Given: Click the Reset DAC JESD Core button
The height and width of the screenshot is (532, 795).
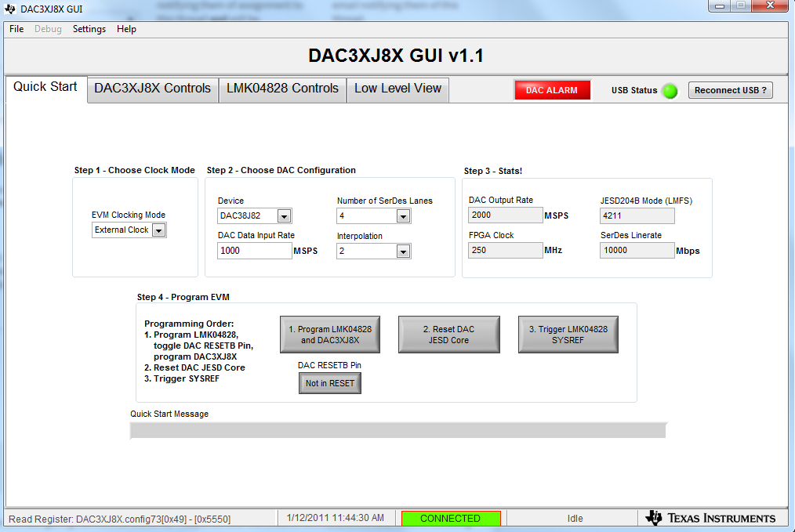Looking at the screenshot, I should pos(448,335).
